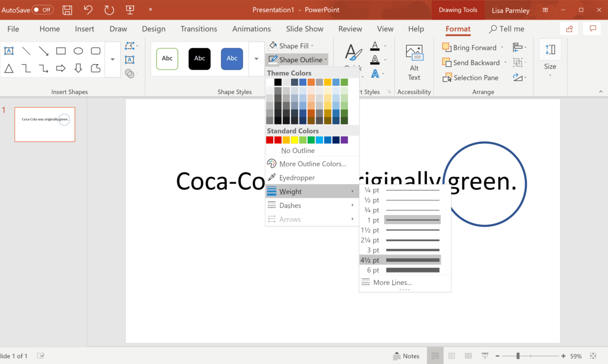
Task: Click the Text Fill A icon
Action: coord(375,46)
